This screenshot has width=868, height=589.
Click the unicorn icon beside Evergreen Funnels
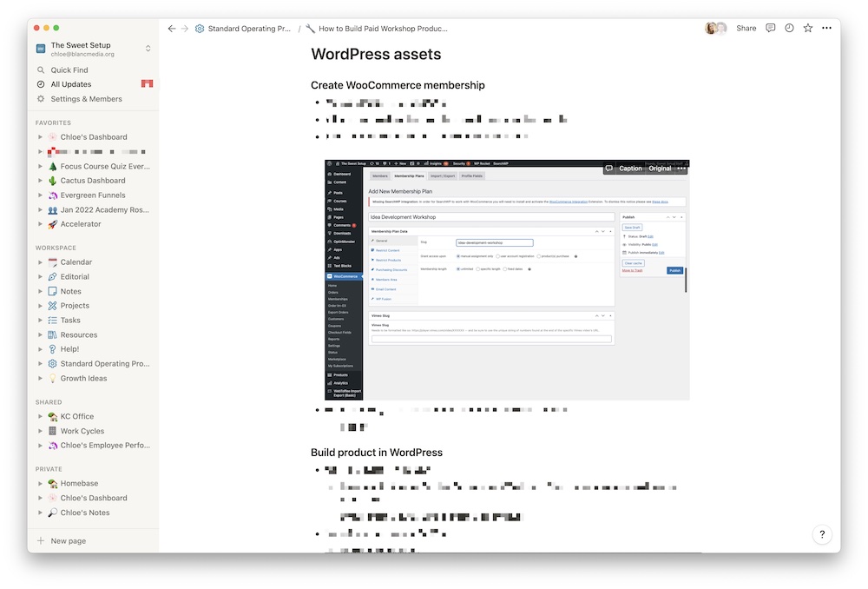53,195
